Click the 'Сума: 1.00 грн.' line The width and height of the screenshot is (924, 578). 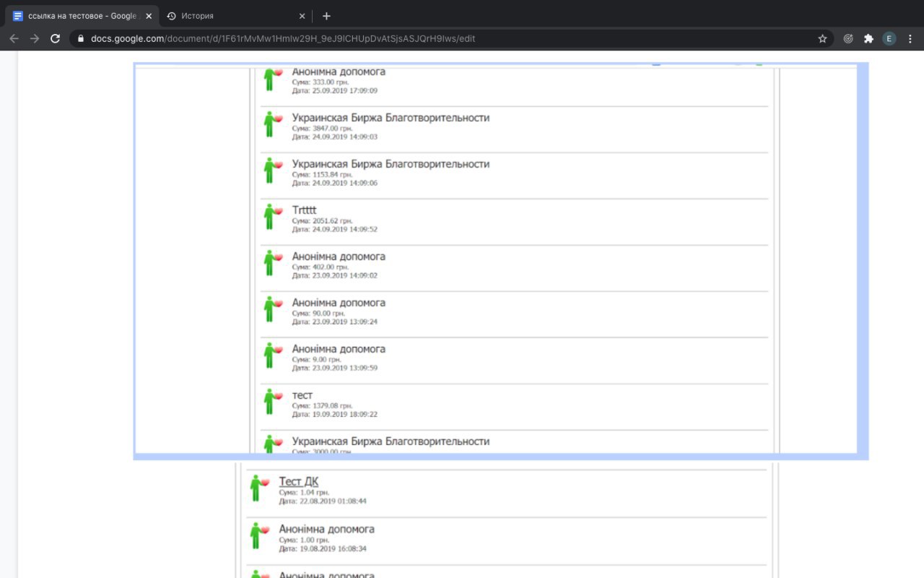pos(304,540)
